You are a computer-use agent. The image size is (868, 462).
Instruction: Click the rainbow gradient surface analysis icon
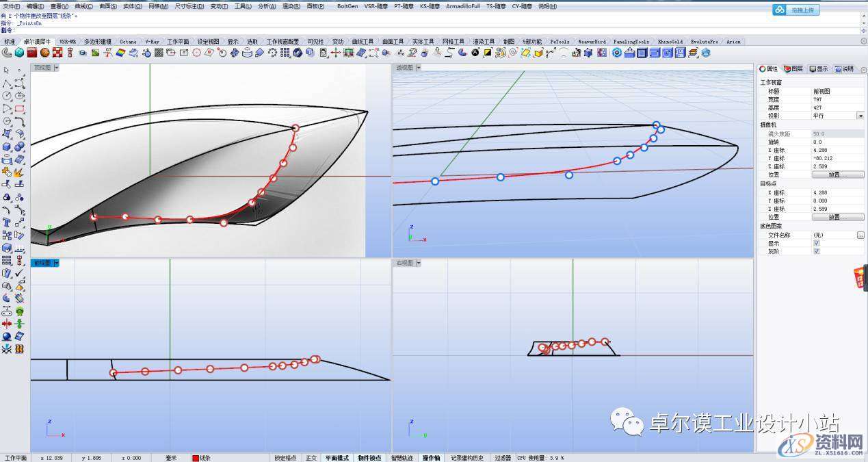121,52
